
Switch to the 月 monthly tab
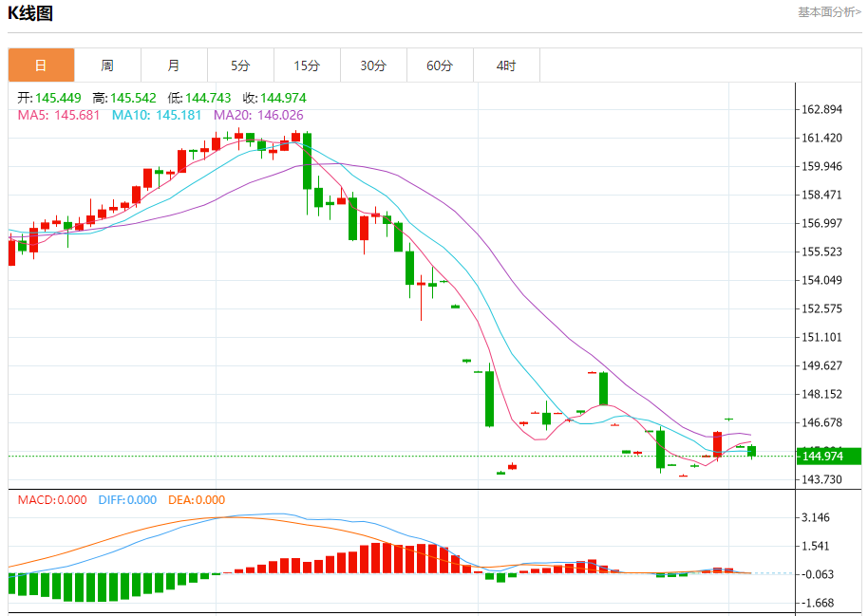(x=174, y=65)
